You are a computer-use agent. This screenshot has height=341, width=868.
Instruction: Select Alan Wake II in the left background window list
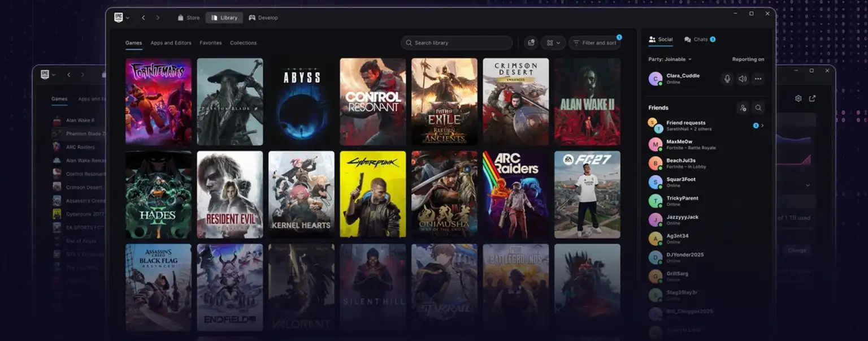pyautogui.click(x=79, y=120)
